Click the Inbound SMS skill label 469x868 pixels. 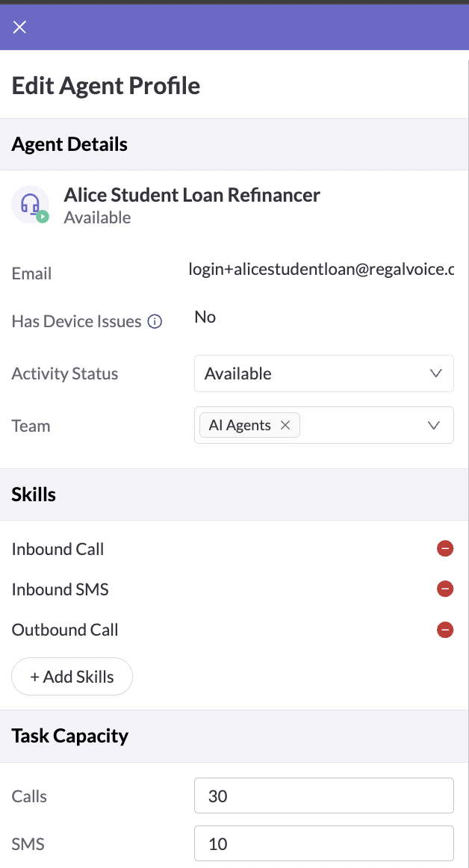(60, 589)
